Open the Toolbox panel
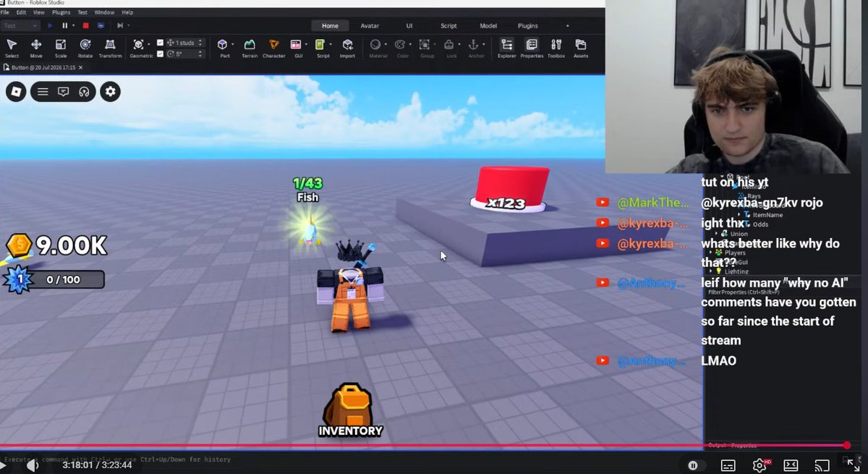This screenshot has width=868, height=474. click(556, 48)
